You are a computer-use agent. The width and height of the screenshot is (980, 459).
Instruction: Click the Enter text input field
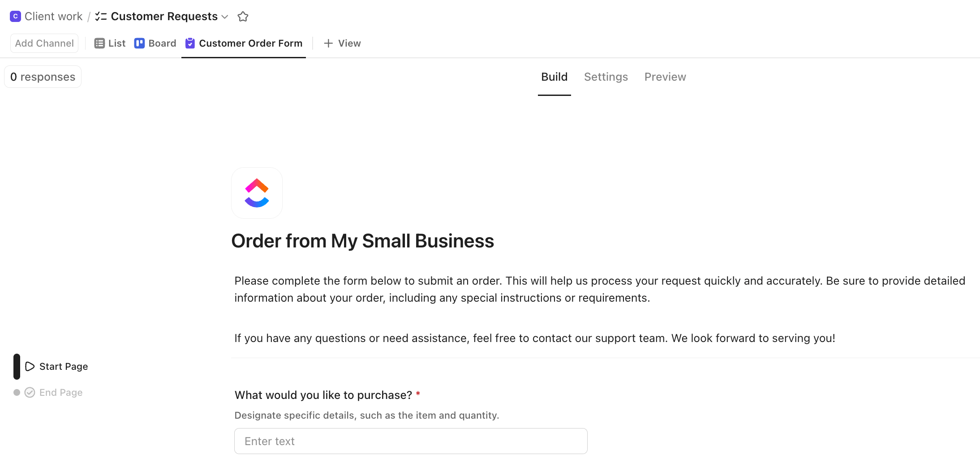pyautogui.click(x=410, y=441)
